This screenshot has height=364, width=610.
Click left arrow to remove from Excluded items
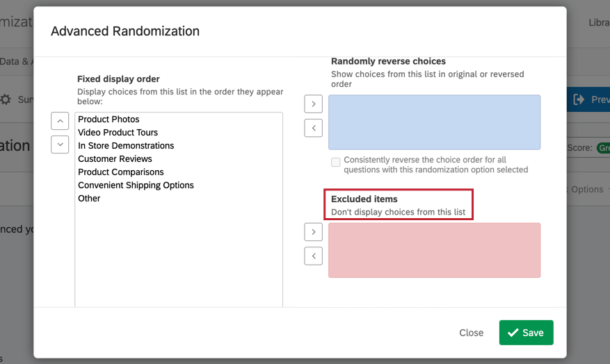tap(314, 256)
